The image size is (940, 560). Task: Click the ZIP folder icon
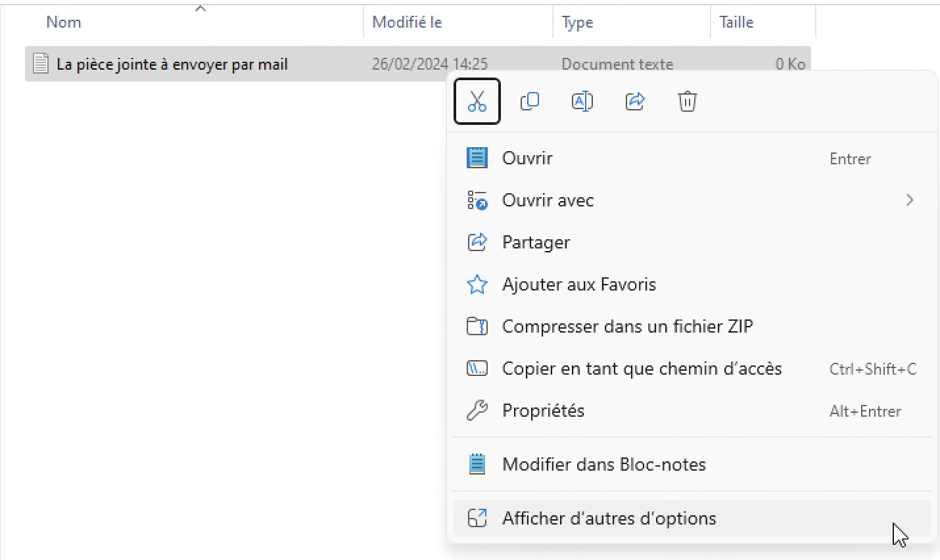[477, 326]
